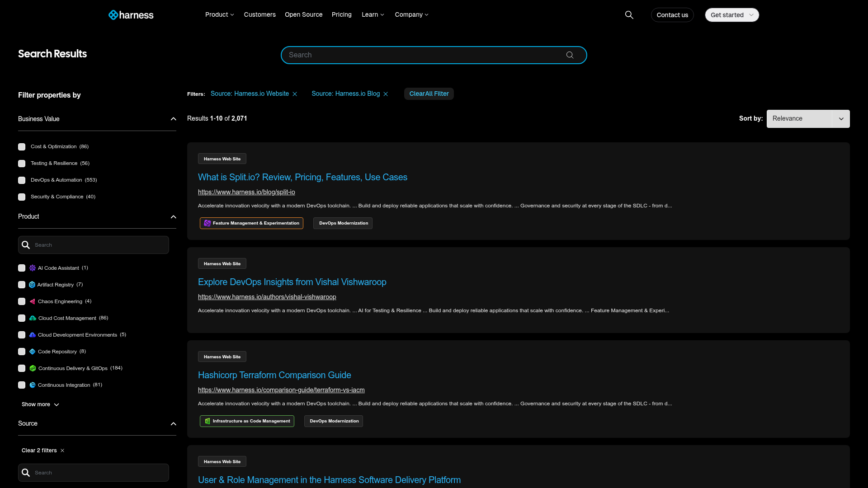Click the Infrastructure as Code Management tag

click(x=247, y=421)
